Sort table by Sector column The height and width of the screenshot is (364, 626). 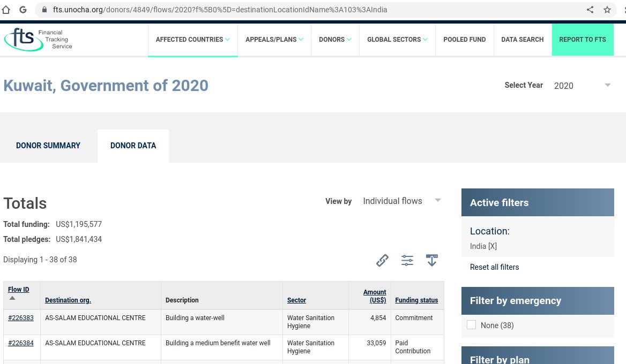click(x=296, y=300)
